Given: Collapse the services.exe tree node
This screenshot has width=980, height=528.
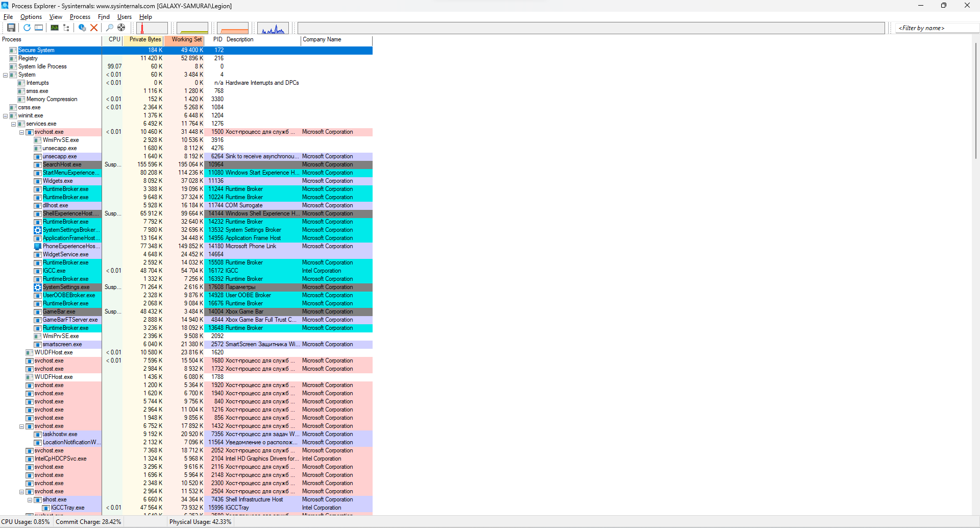Looking at the screenshot, I should click(x=13, y=124).
